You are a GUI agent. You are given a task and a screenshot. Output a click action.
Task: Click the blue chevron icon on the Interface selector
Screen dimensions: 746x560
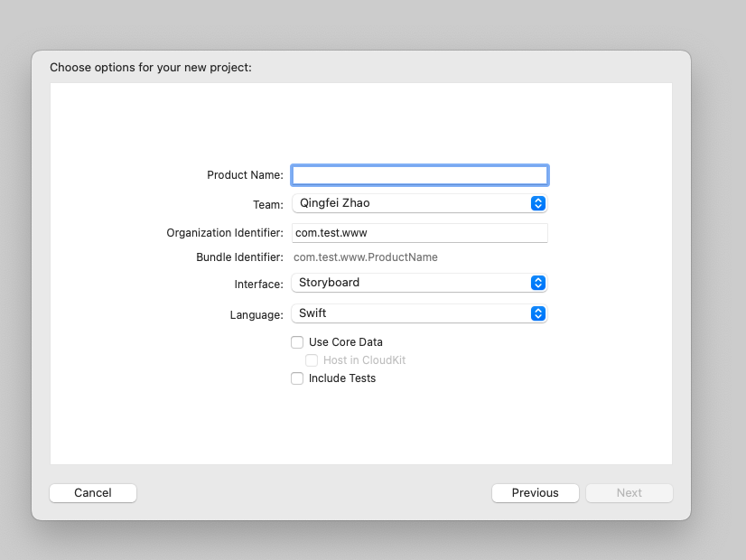(538, 283)
